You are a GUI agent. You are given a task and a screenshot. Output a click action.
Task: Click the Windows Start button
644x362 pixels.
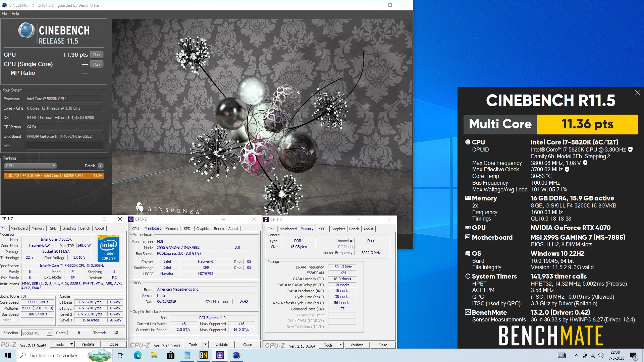(8, 355)
